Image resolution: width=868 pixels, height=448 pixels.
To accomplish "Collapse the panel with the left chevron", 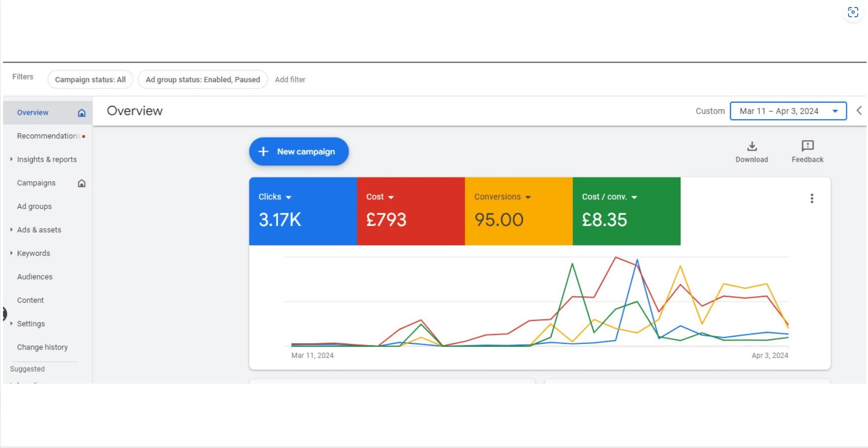I will pyautogui.click(x=858, y=110).
